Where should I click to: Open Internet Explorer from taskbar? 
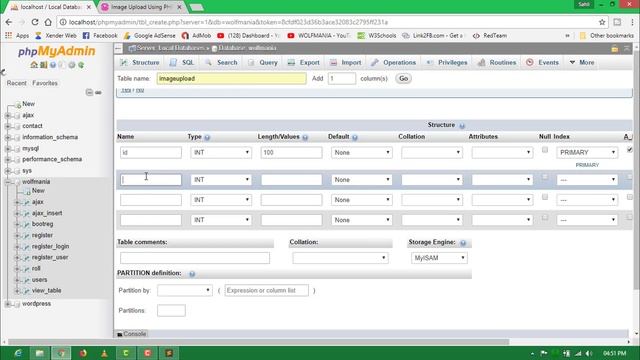(x=18, y=353)
